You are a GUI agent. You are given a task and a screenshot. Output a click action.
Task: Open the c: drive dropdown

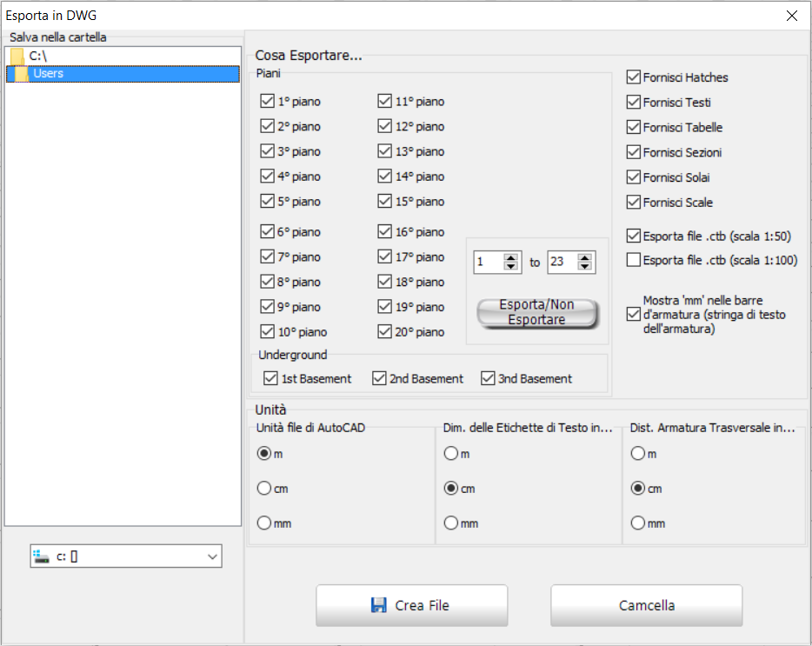click(x=212, y=556)
